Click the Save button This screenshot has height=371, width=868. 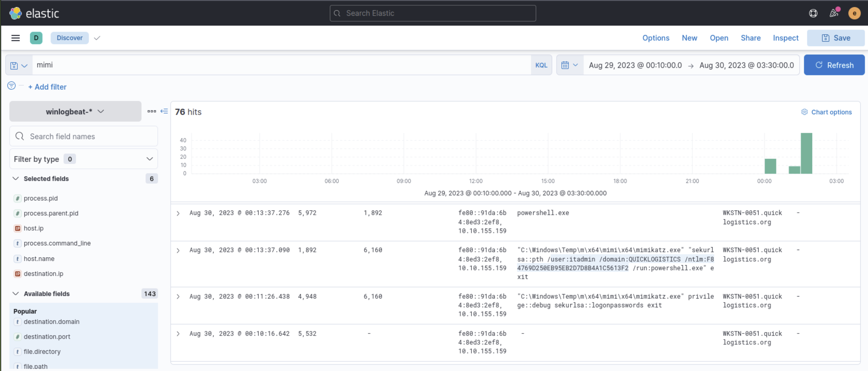click(836, 38)
